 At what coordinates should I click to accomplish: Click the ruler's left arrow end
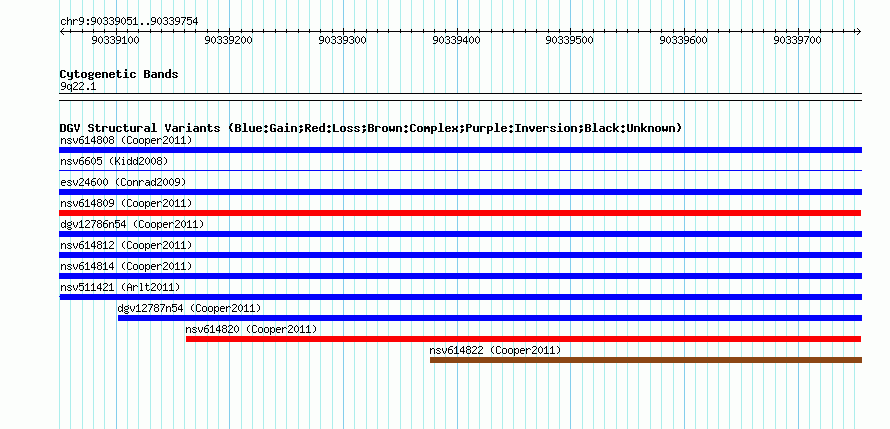(x=62, y=31)
